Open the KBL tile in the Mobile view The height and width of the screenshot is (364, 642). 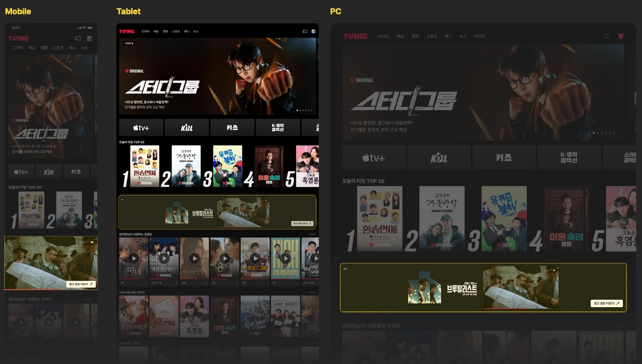49,172
